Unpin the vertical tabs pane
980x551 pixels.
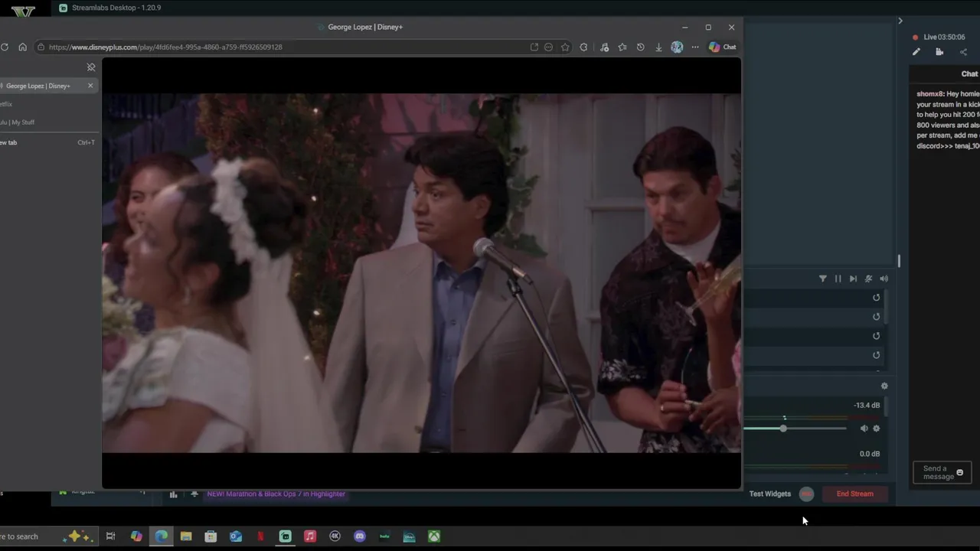(91, 67)
